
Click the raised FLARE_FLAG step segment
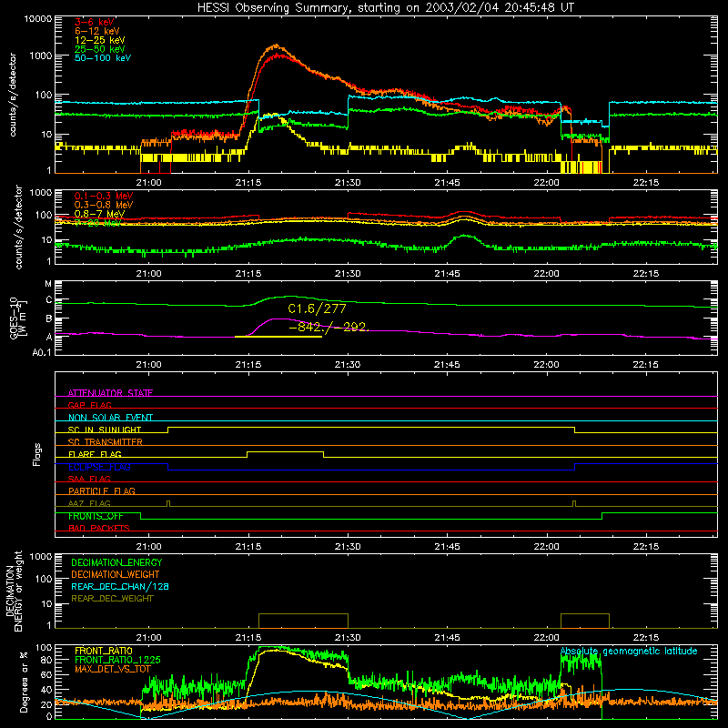coord(285,451)
